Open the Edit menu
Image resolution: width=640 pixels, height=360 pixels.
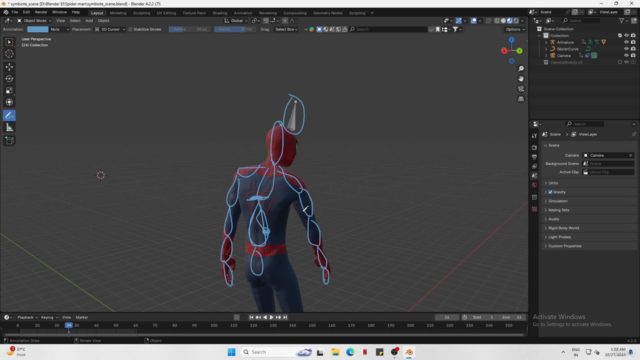27,12
